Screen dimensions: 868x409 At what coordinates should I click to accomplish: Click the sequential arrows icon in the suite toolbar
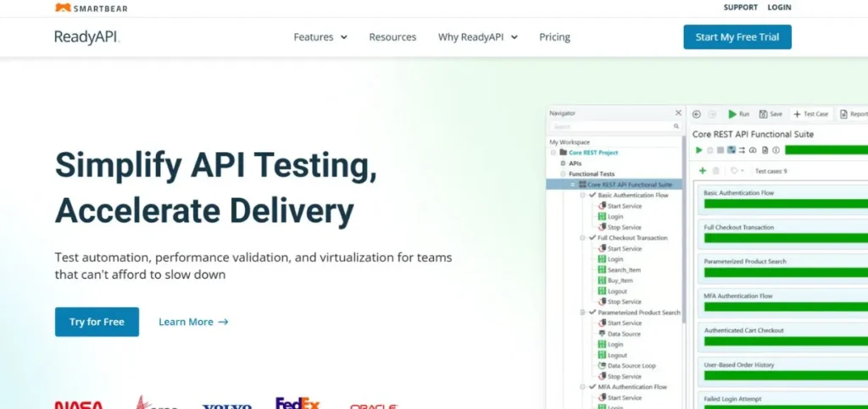tap(742, 150)
